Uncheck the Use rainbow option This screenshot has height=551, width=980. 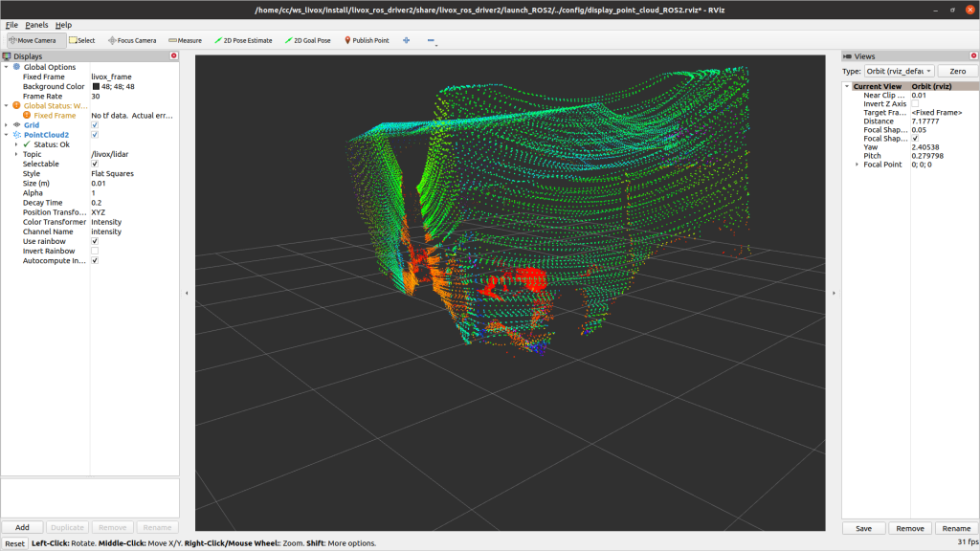click(x=95, y=241)
